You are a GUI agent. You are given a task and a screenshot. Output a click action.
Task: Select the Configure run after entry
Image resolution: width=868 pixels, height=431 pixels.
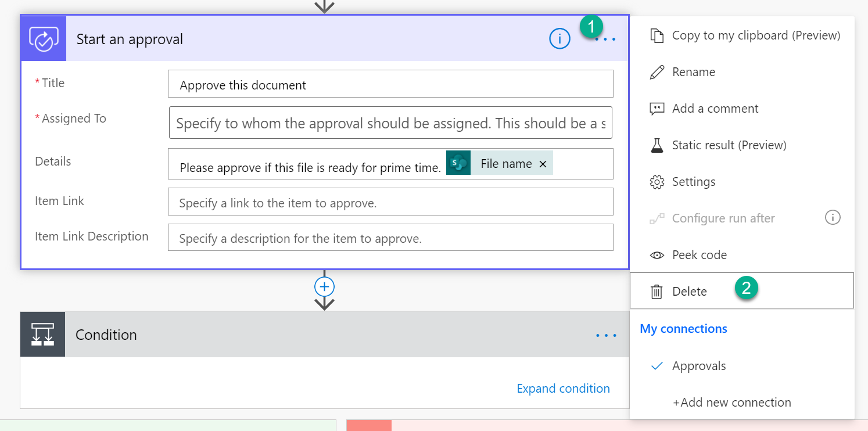pos(723,218)
